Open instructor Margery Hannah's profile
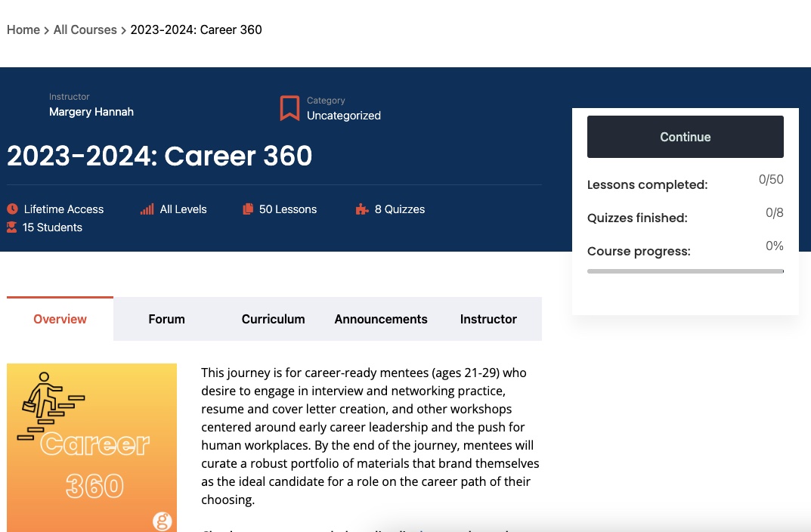 pos(91,112)
